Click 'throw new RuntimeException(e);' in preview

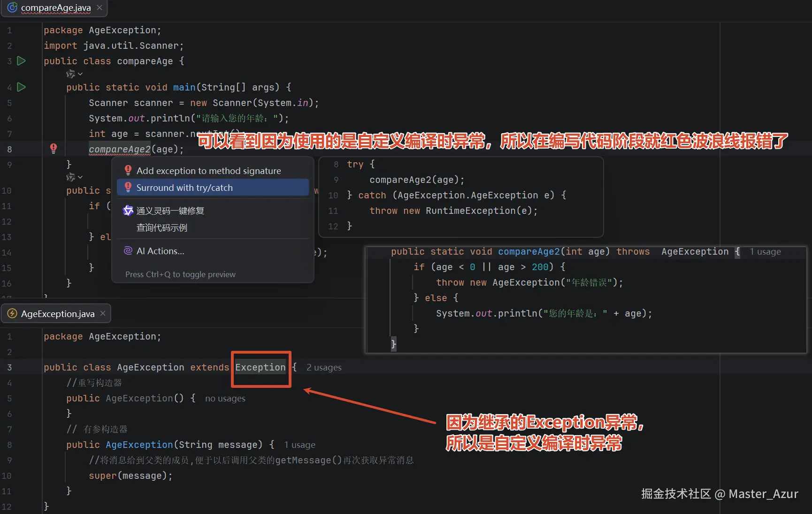click(x=453, y=211)
